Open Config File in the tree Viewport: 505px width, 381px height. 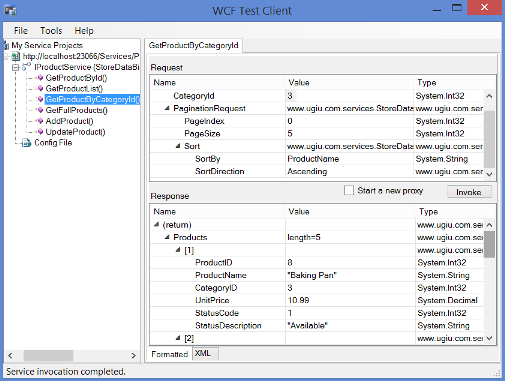(x=53, y=143)
